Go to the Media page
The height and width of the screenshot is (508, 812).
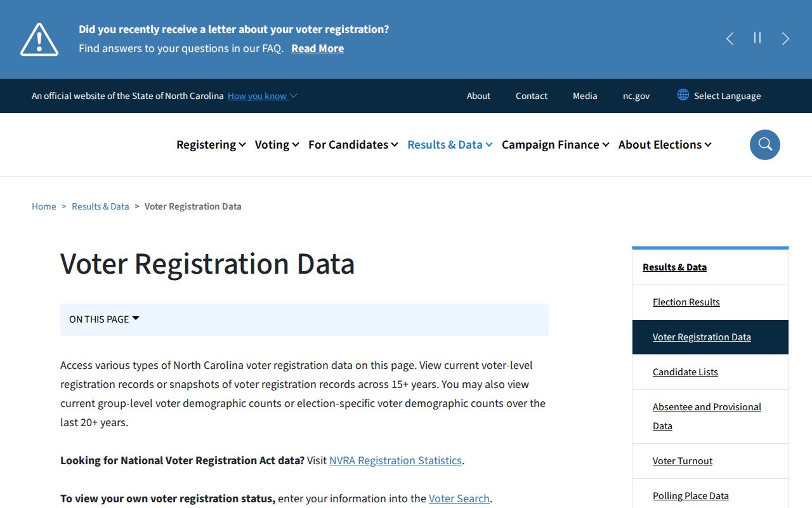pos(585,96)
